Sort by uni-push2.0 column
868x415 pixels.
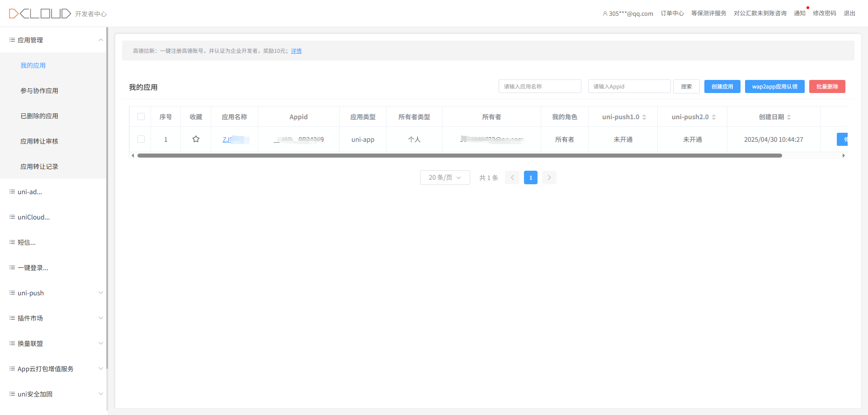(714, 117)
